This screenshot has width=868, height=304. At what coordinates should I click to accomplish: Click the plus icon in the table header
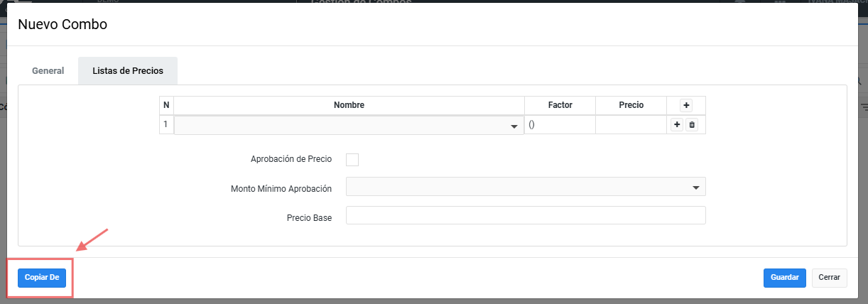click(x=686, y=105)
